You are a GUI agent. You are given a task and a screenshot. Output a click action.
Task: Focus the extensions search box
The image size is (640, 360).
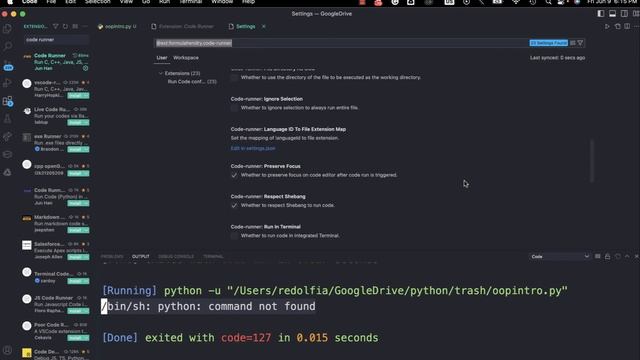(x=56, y=40)
